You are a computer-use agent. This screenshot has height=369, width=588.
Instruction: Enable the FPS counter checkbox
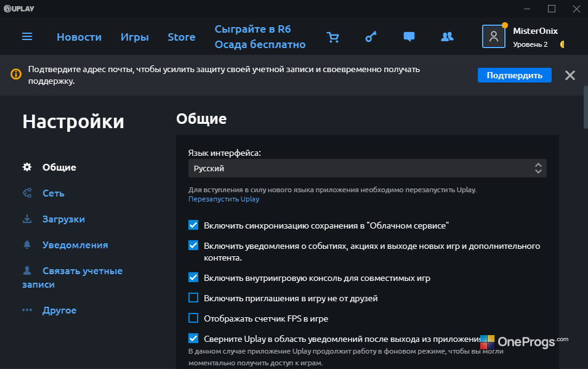tap(193, 318)
